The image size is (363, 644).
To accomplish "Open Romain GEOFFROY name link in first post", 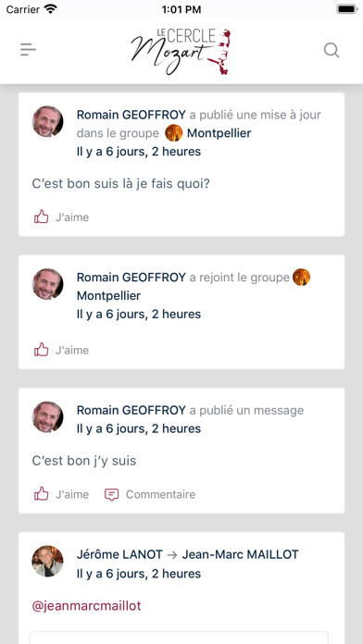I will coord(131,115).
